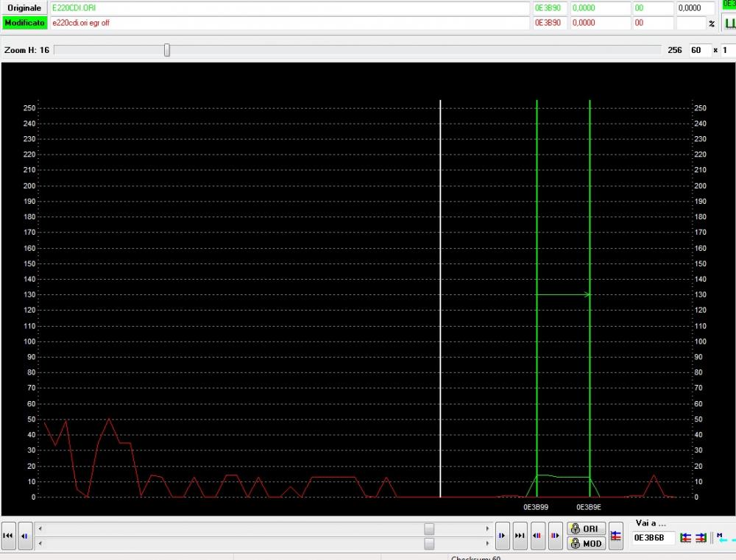Go to next difference, red-blue right icon
736x560 pixels.
[555, 536]
